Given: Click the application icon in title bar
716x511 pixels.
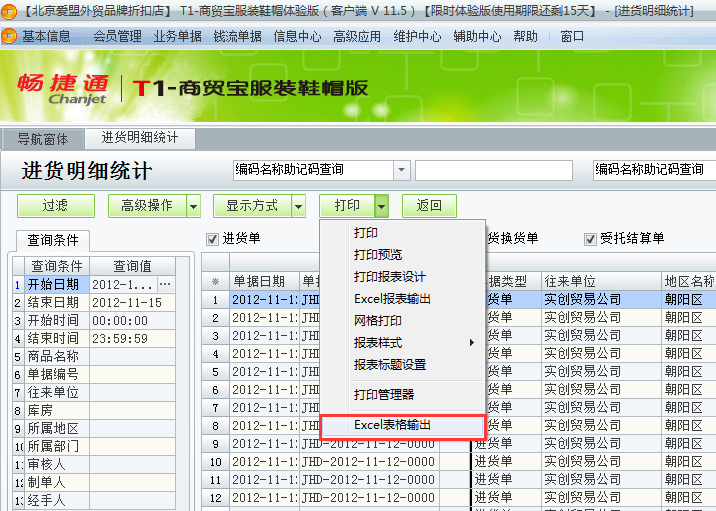Looking at the screenshot, I should [x=9, y=11].
